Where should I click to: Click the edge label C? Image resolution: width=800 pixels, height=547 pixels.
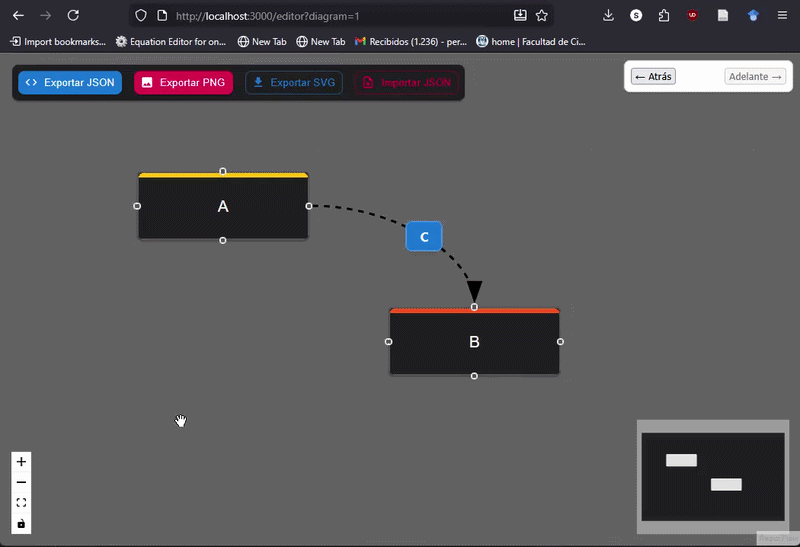pyautogui.click(x=424, y=237)
